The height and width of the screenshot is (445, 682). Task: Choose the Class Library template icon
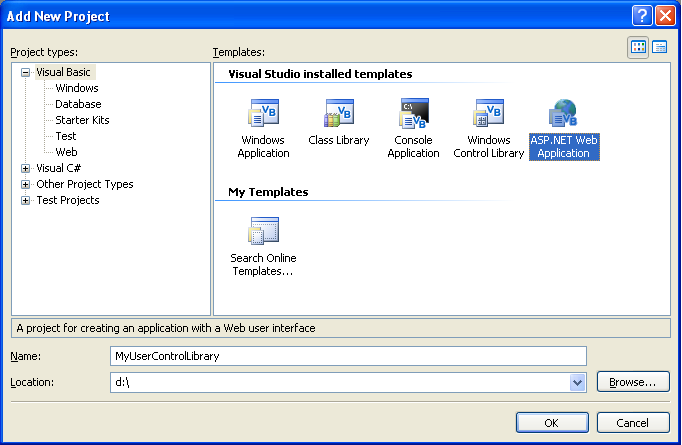338,114
